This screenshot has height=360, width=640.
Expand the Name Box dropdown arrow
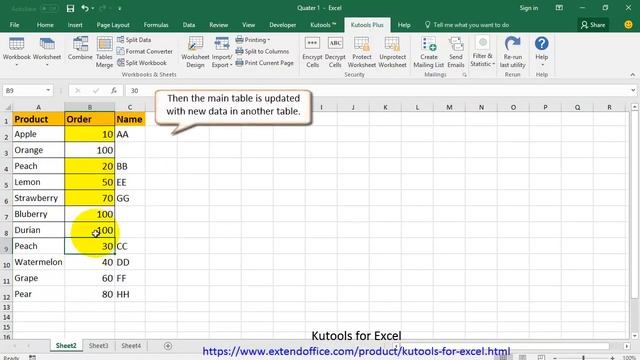(x=48, y=91)
